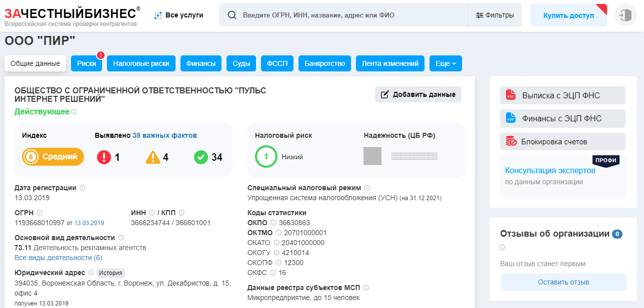The width and height of the screenshot is (644, 308).
Task: Open the Все услуги menu
Action: [179, 15]
